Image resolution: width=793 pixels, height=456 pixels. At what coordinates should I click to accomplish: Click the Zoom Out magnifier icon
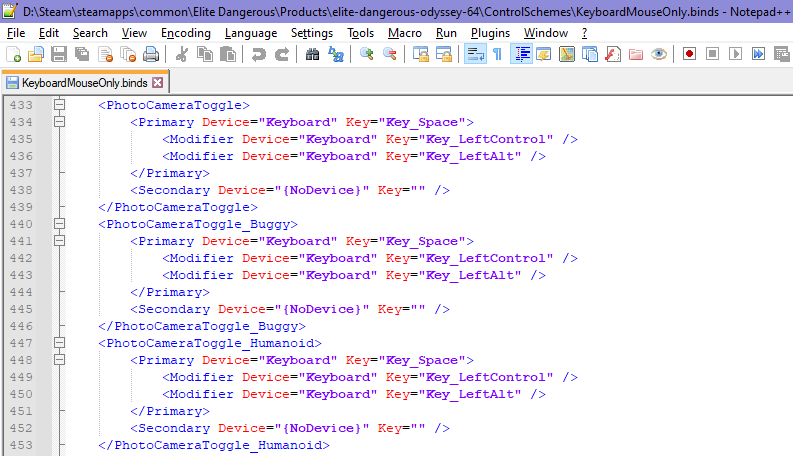coord(390,54)
